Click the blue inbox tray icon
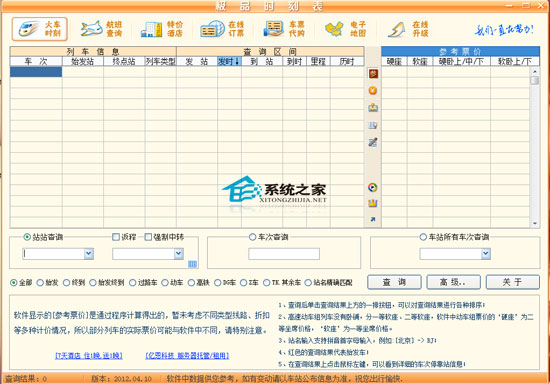550x384 pixels. tap(373, 108)
